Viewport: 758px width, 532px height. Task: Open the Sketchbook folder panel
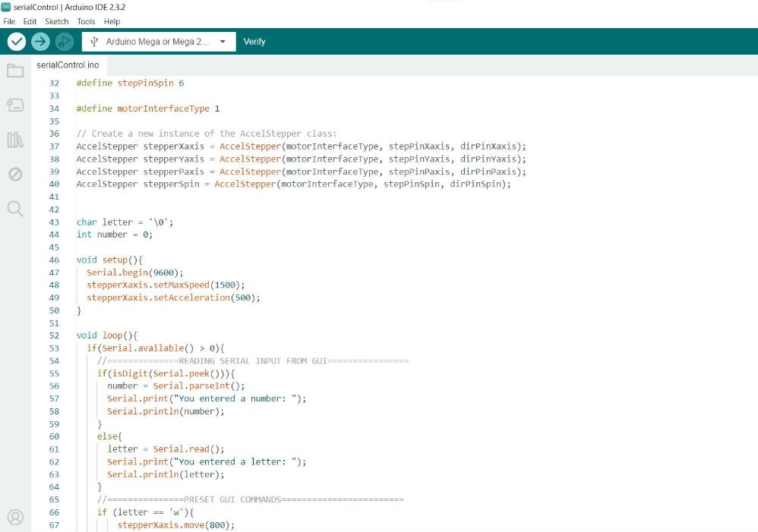[x=15, y=71]
